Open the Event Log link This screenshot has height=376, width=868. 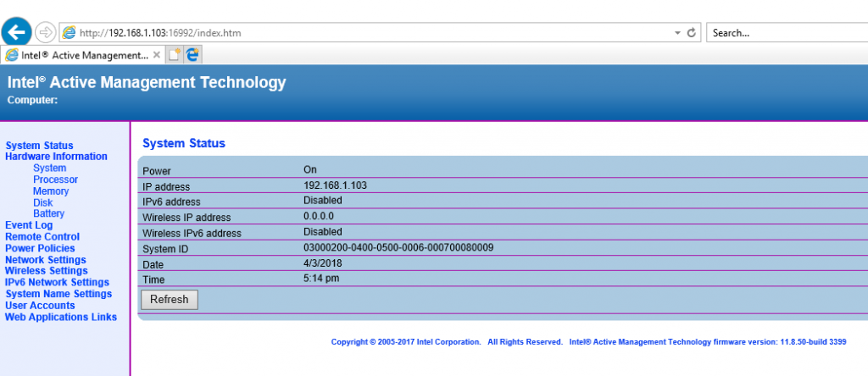point(29,225)
